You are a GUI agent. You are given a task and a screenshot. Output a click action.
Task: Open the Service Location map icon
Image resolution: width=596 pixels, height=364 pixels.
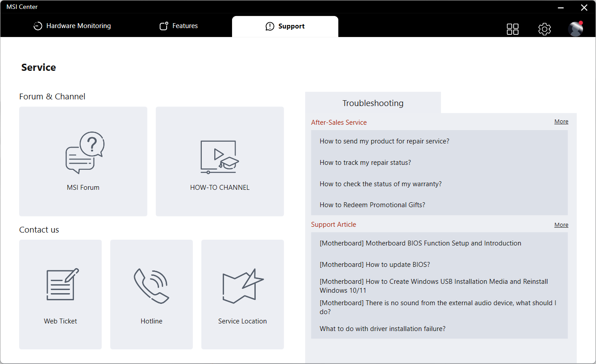tap(243, 286)
